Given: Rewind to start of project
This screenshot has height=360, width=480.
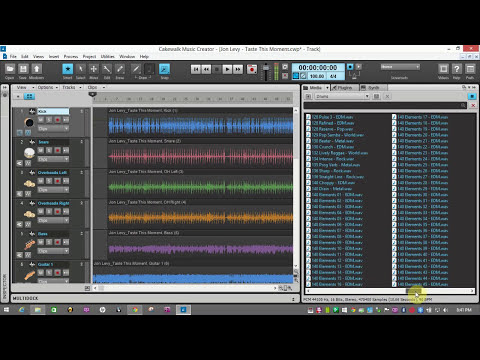Looking at the screenshot, I should [x=196, y=69].
